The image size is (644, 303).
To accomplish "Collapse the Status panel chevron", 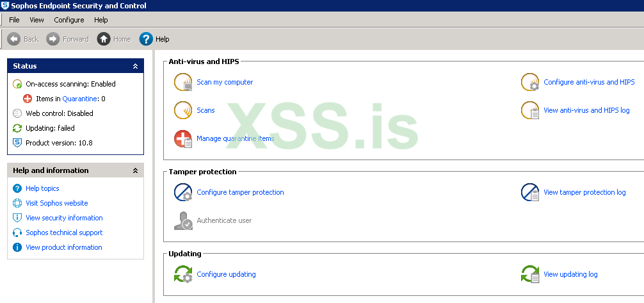I will [136, 66].
